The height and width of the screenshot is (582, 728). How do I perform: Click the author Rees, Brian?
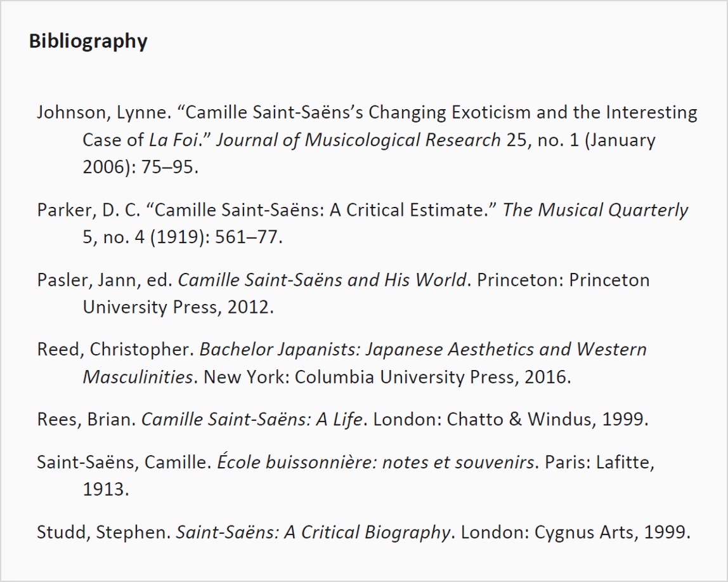[86, 420]
